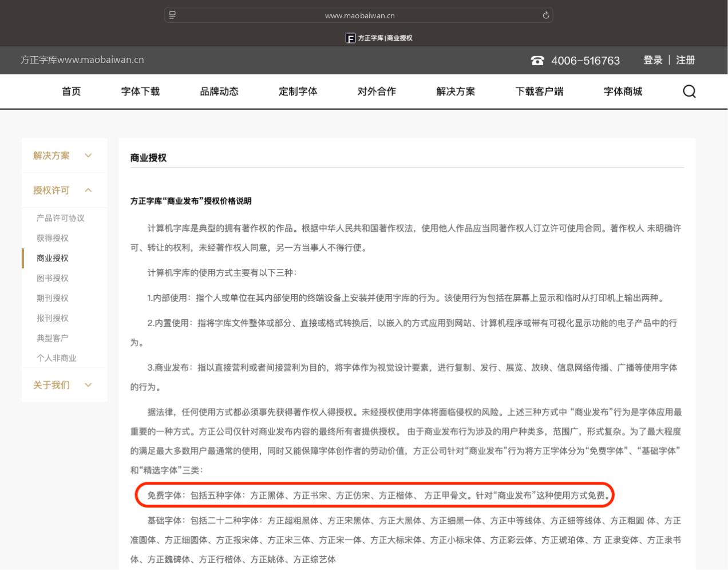Image resolution: width=728 pixels, height=571 pixels.
Task: Click the 方正字库 tab favicon
Action: [x=350, y=38]
